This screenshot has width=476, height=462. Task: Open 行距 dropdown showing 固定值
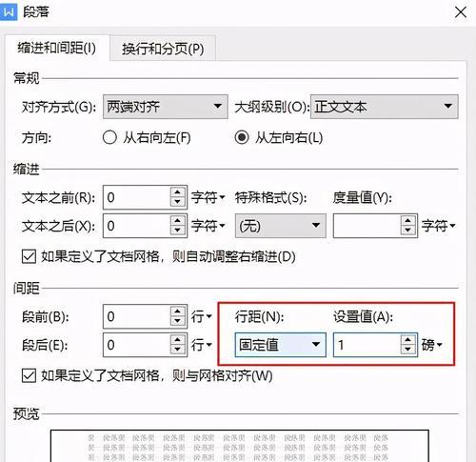coord(281,345)
